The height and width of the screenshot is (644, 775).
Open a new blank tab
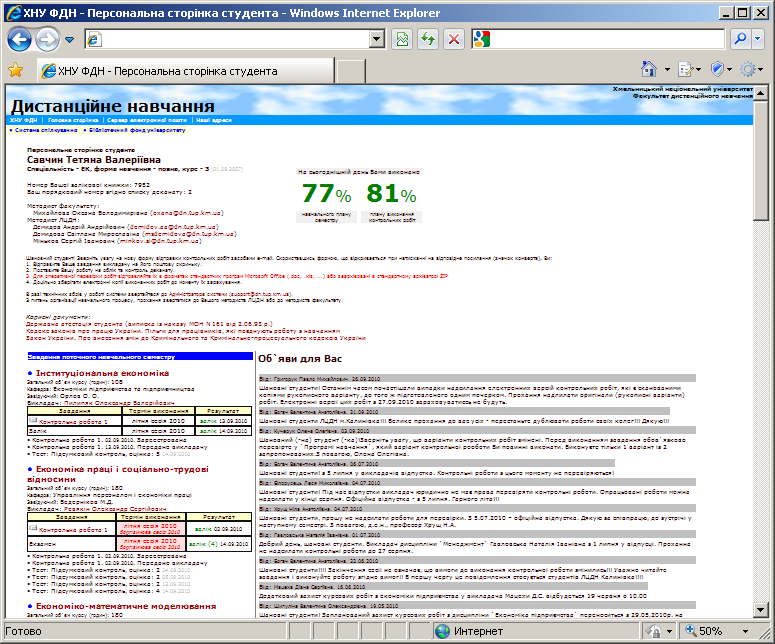350,71
